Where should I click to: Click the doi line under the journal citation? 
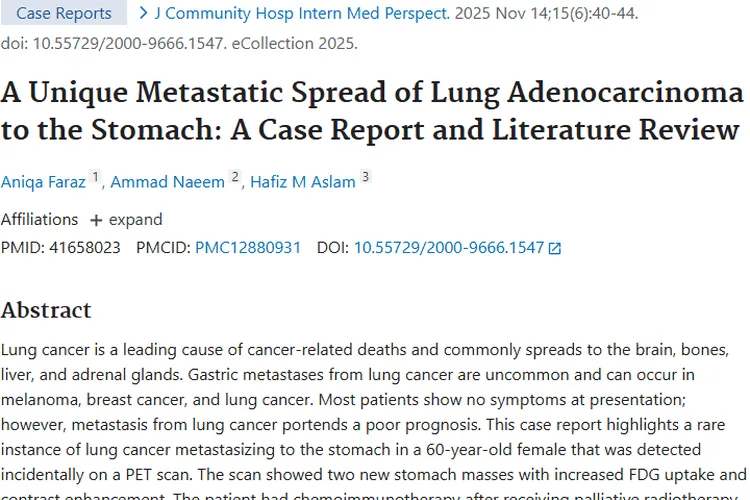coord(178,43)
